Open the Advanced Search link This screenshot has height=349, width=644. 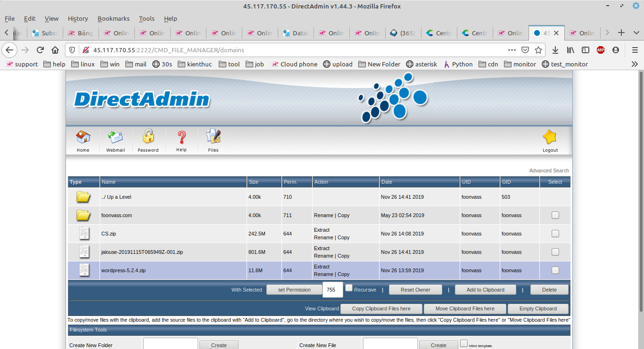(549, 170)
